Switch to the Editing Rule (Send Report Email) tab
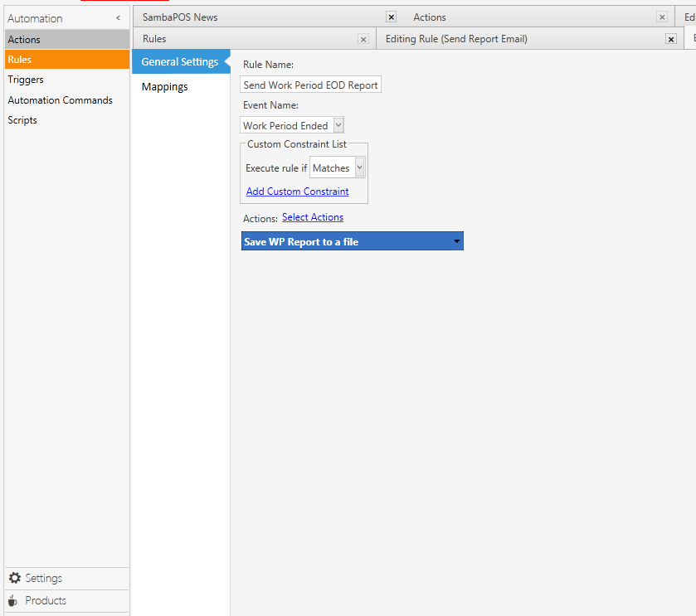696x616 pixels. (x=456, y=39)
